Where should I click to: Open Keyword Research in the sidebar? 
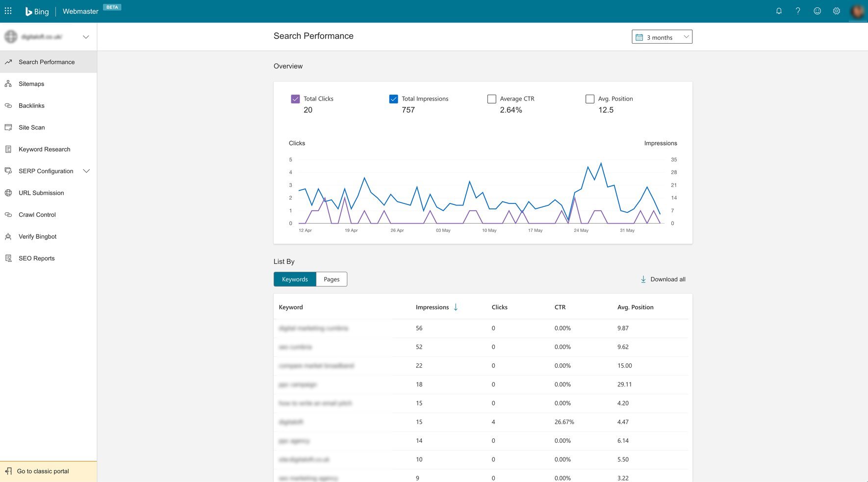(44, 150)
